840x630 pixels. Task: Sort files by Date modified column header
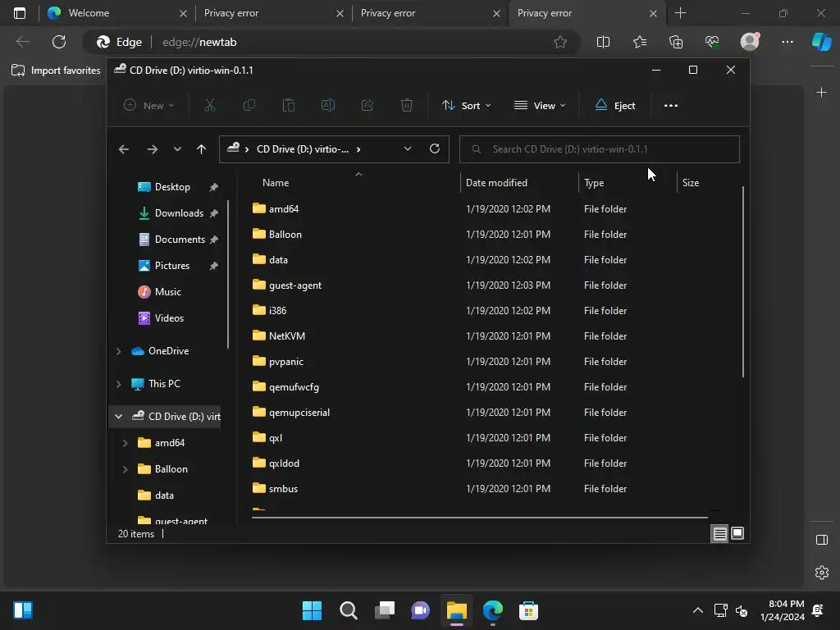[x=519, y=183]
